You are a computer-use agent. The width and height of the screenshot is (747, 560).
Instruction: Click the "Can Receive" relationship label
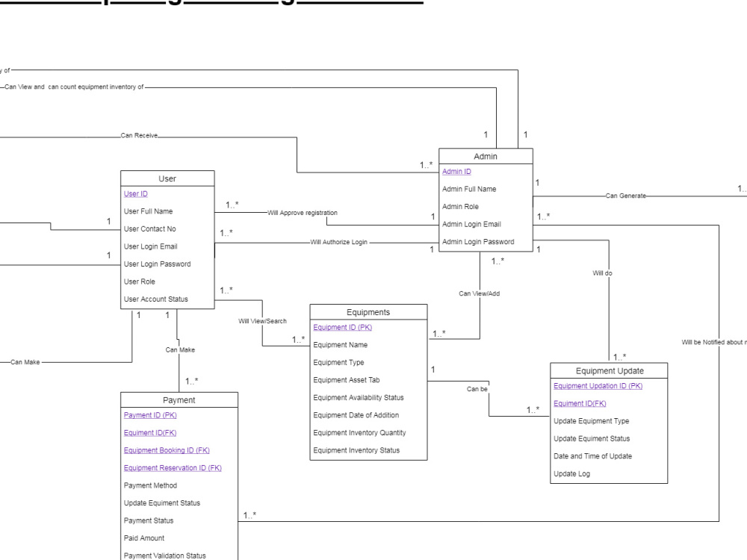[138, 135]
